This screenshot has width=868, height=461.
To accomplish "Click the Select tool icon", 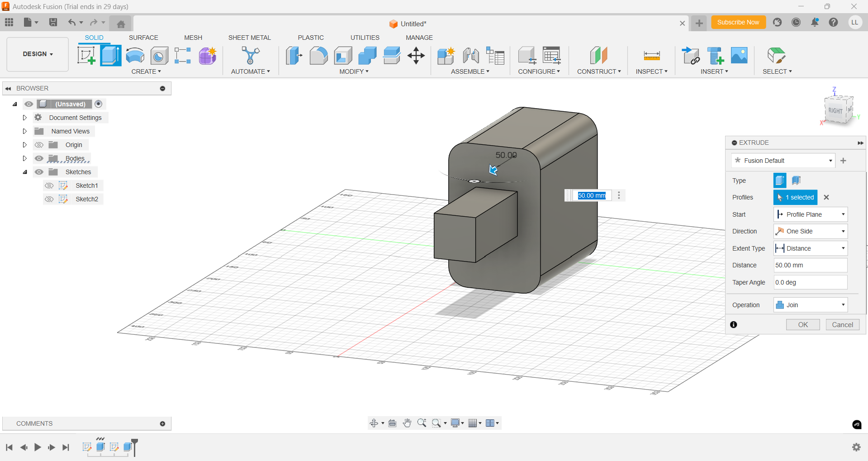I will [x=777, y=56].
